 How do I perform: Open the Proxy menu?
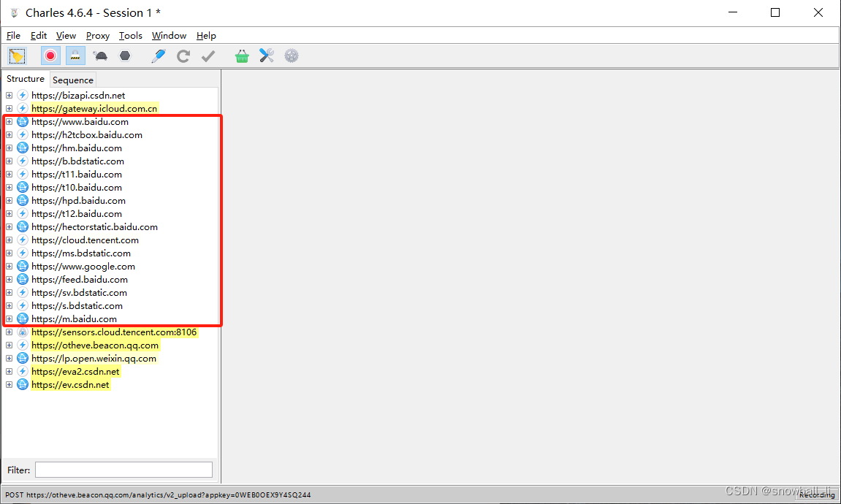(98, 35)
